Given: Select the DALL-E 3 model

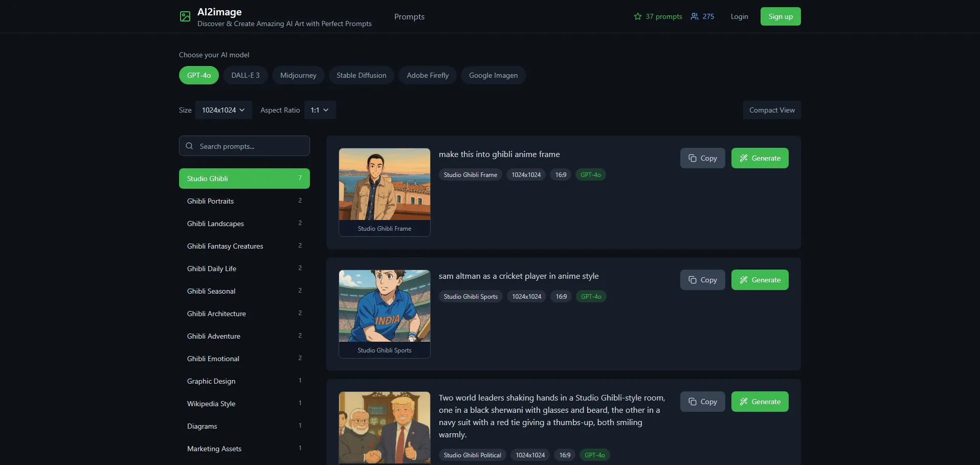Looking at the screenshot, I should tap(245, 75).
